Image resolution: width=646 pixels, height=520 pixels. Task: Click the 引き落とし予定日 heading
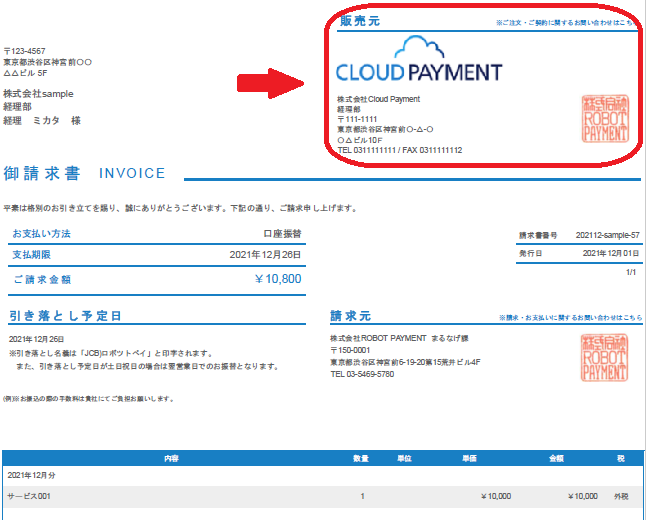[x=65, y=316]
